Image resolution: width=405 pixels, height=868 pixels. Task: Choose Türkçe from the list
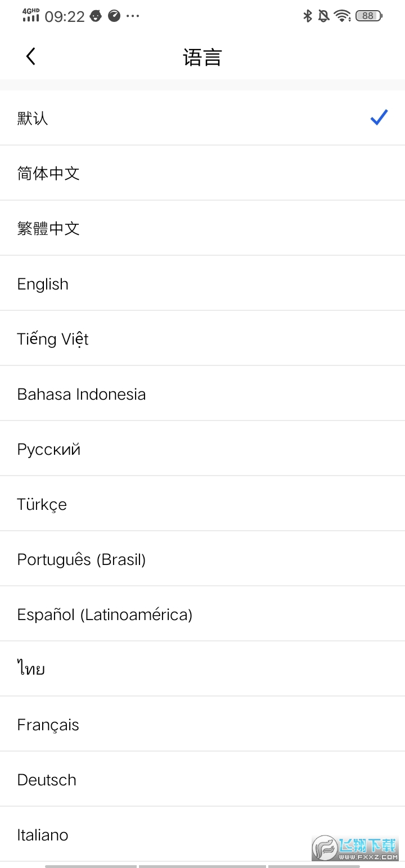point(42,504)
